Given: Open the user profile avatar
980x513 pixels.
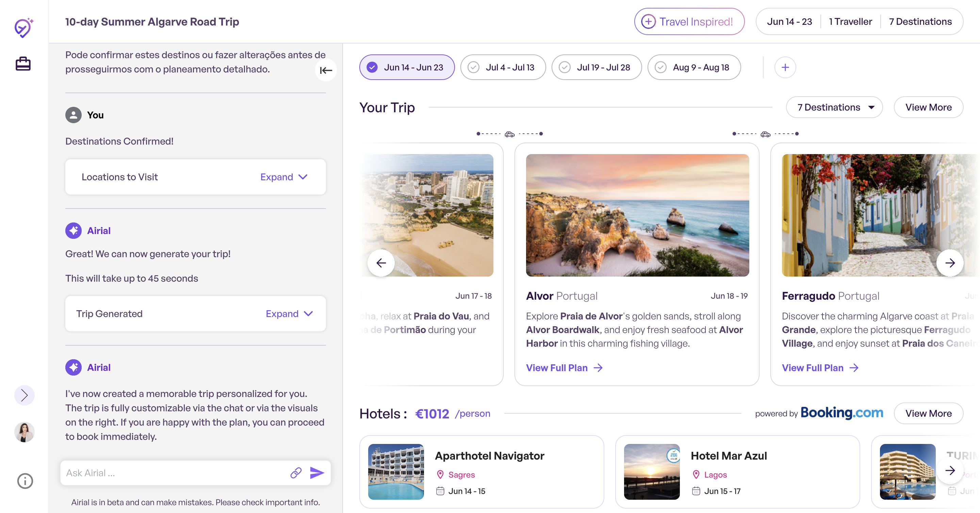Looking at the screenshot, I should click(24, 432).
